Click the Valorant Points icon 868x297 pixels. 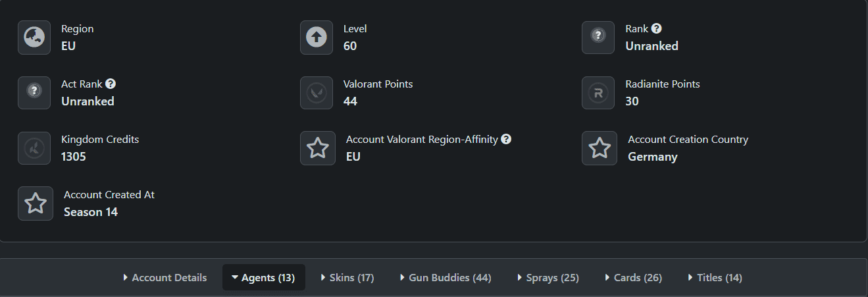pos(317,93)
